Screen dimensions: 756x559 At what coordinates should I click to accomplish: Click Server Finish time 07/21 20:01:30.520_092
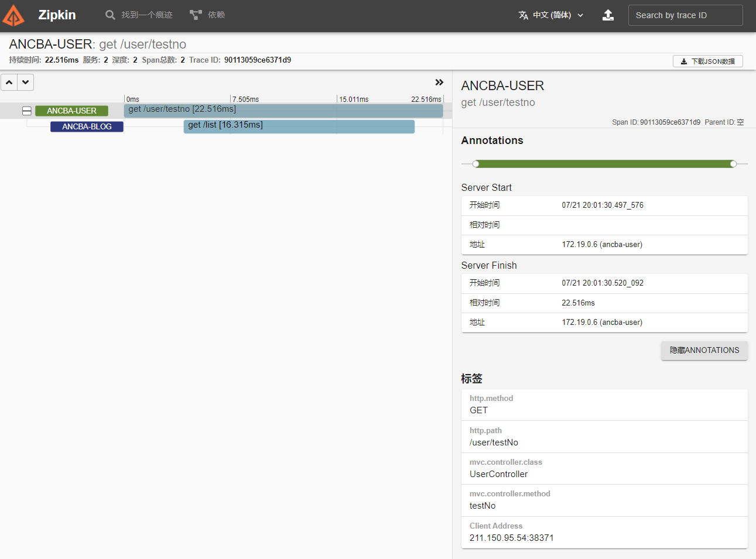(603, 283)
